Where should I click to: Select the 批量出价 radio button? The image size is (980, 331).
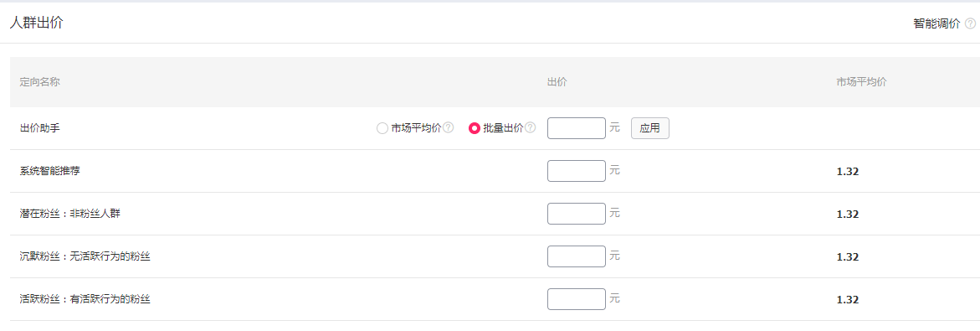click(x=475, y=128)
